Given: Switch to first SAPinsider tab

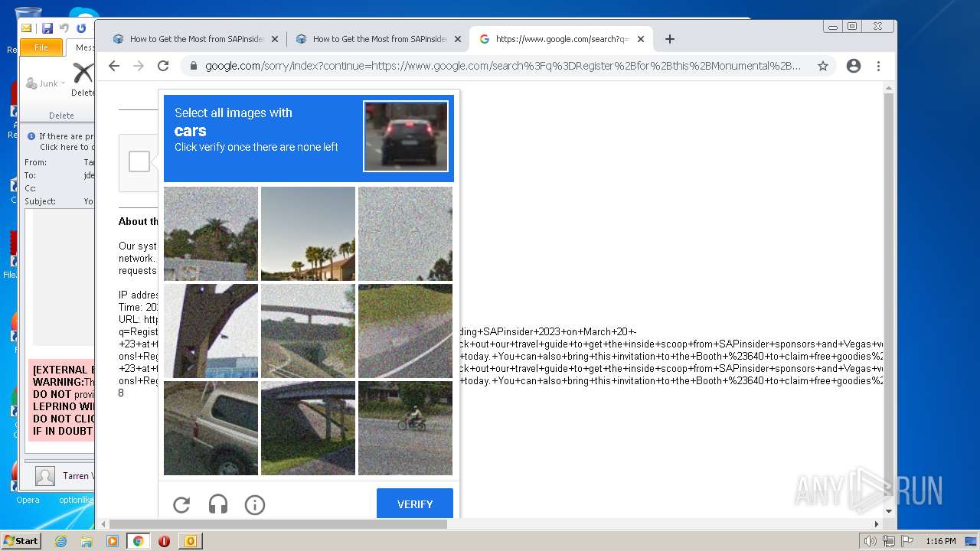Looking at the screenshot, I should 197,39.
